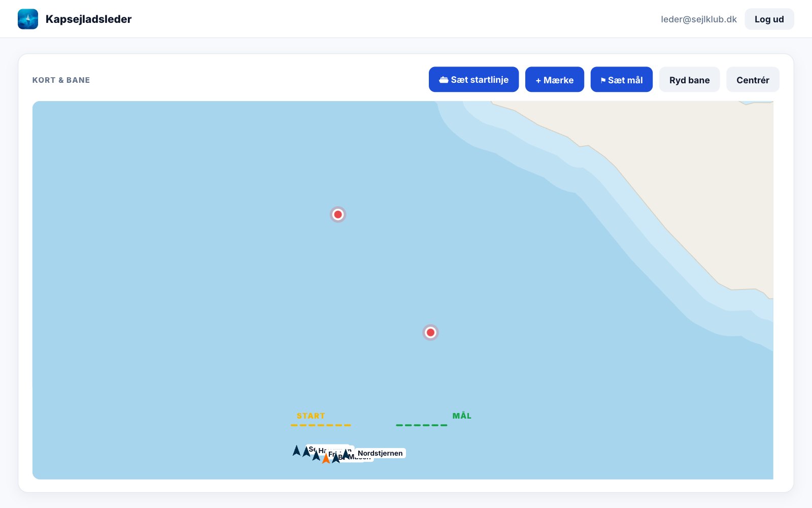The width and height of the screenshot is (812, 508).
Task: Click the Sæt startlinje button
Action: (473, 79)
